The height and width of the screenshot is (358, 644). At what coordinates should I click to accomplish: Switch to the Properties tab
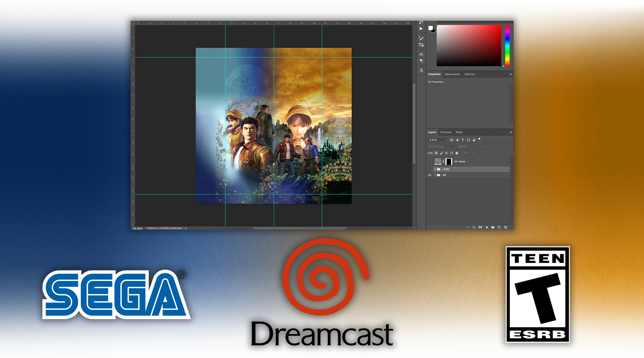[x=434, y=74]
